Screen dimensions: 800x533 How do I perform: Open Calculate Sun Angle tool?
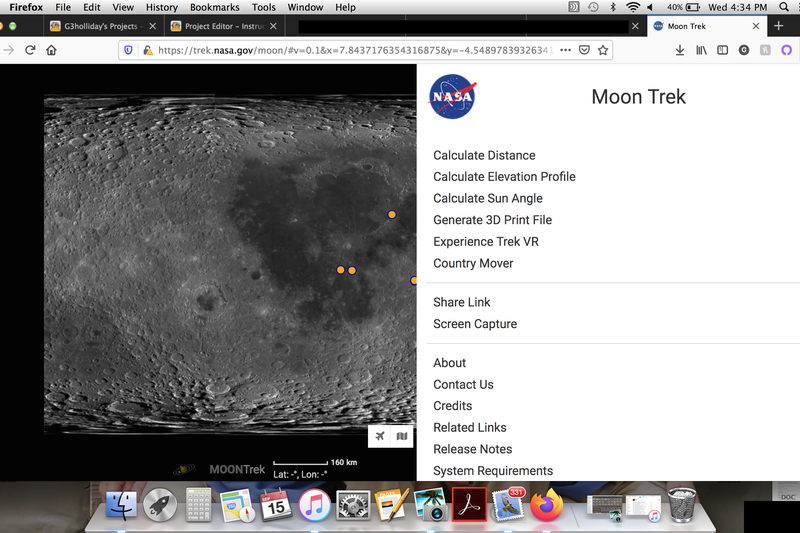[x=488, y=198]
